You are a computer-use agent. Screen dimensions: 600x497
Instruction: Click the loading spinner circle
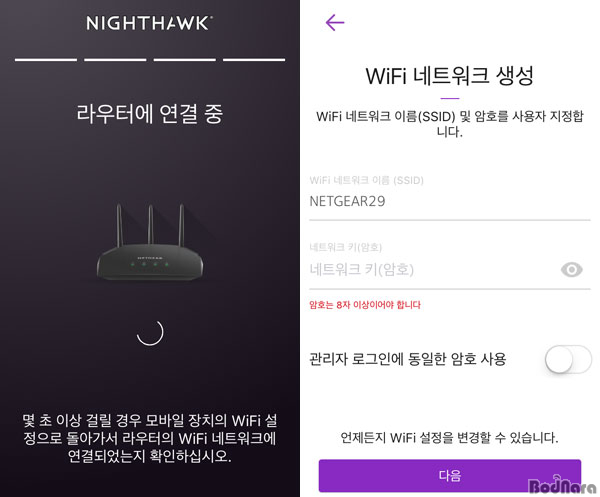pos(150,332)
